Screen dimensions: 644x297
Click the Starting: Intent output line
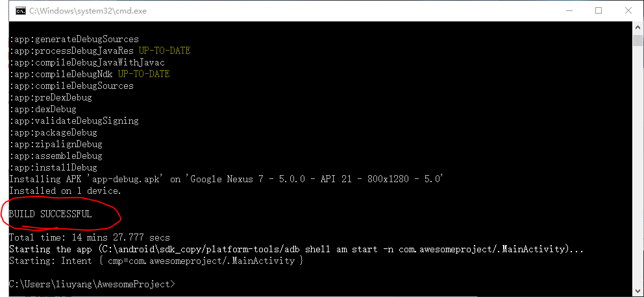coord(156,261)
